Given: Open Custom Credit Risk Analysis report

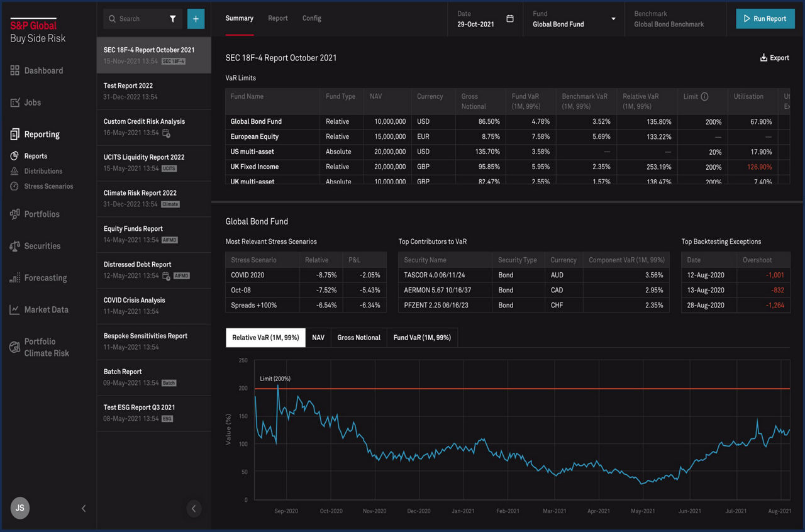Looking at the screenshot, I should (x=154, y=127).
